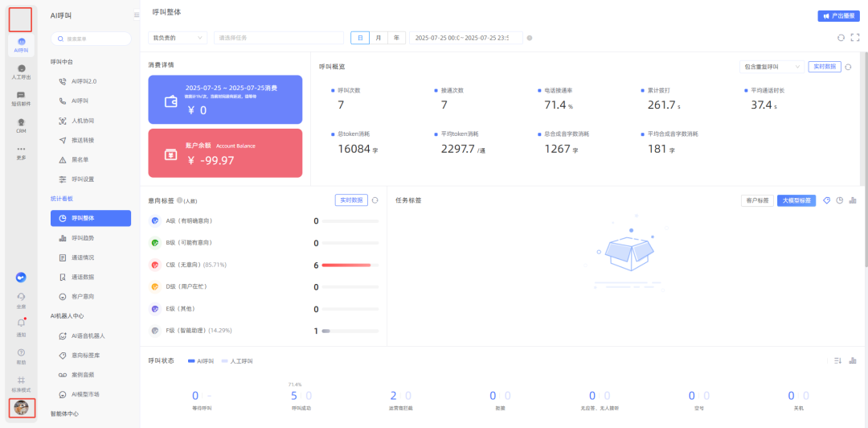Switch 任务标签 to pie chart view
This screenshot has height=428, width=868.
pos(840,200)
